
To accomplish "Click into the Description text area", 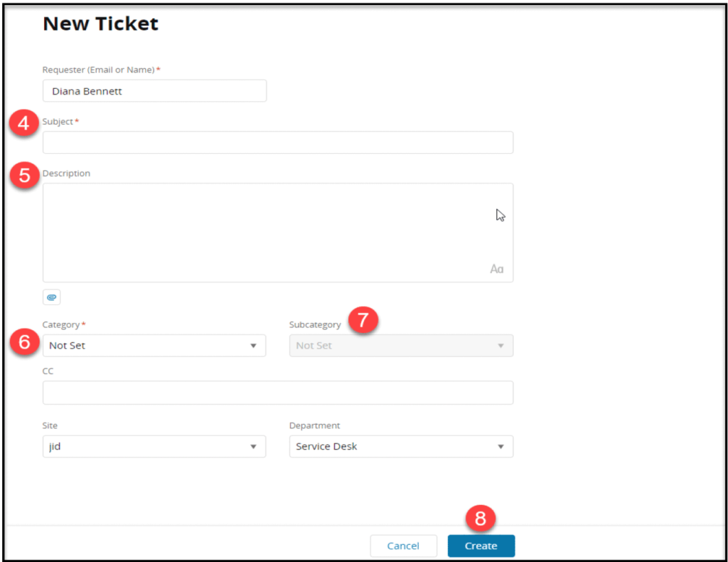I will 278,233.
